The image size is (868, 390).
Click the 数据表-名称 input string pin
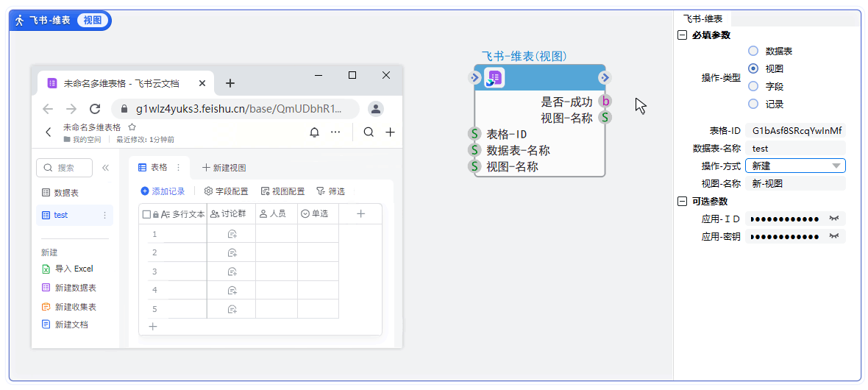tap(474, 150)
